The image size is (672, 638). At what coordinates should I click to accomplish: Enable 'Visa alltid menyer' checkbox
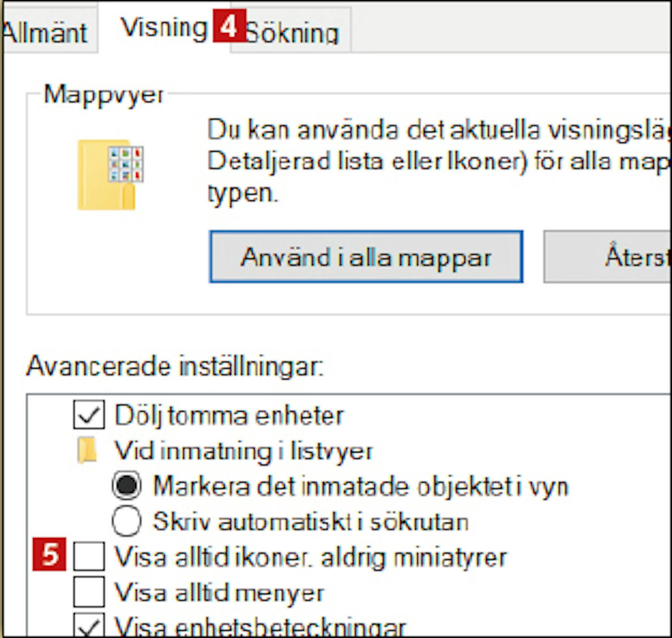(89, 592)
